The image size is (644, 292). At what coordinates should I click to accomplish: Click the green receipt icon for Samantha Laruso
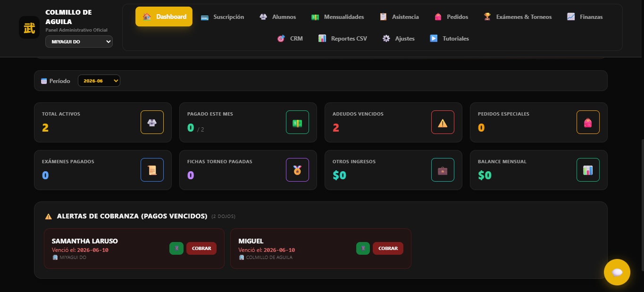(176, 248)
